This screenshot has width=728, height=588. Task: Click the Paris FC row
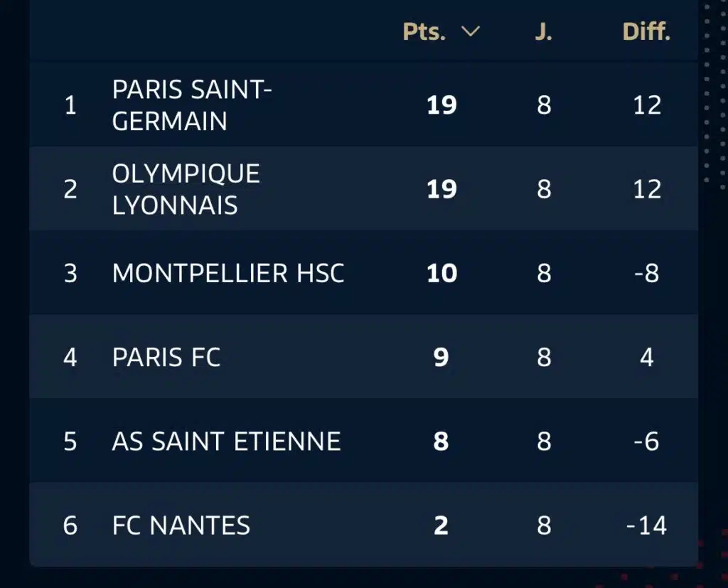166,357
